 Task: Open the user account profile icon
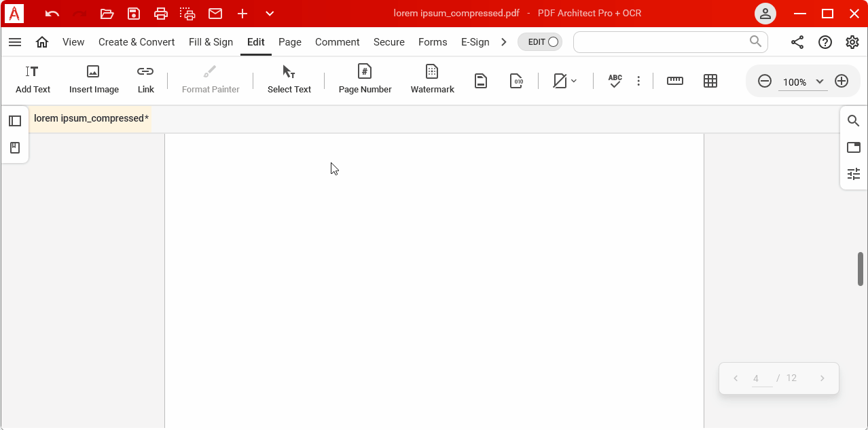coord(765,14)
